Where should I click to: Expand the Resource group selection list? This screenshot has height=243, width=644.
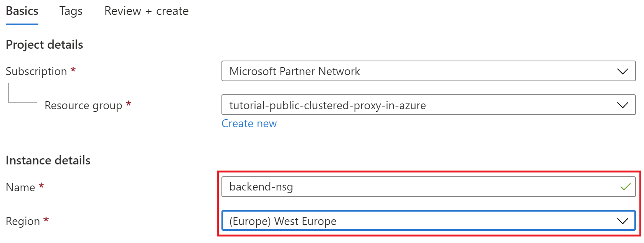coord(422,105)
